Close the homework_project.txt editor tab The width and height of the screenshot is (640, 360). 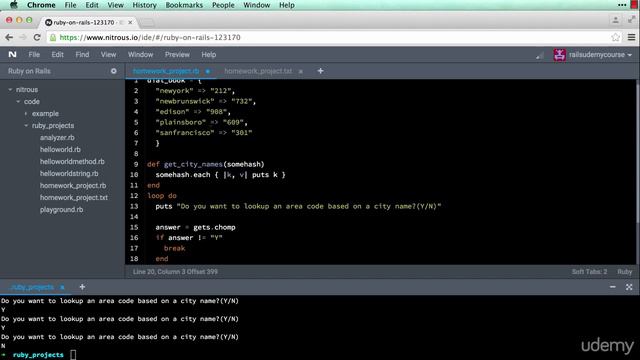point(301,71)
